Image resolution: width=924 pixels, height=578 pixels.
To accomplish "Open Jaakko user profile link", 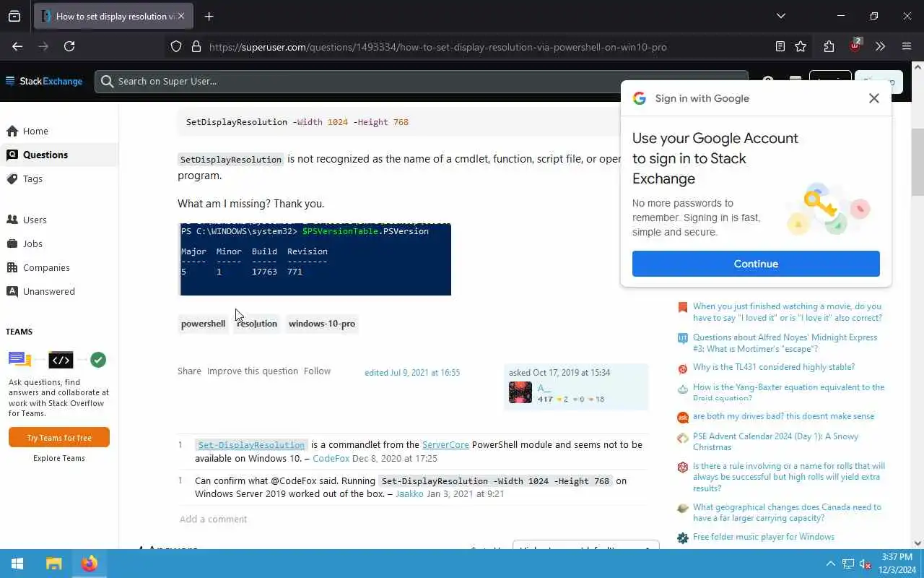I will (x=409, y=494).
